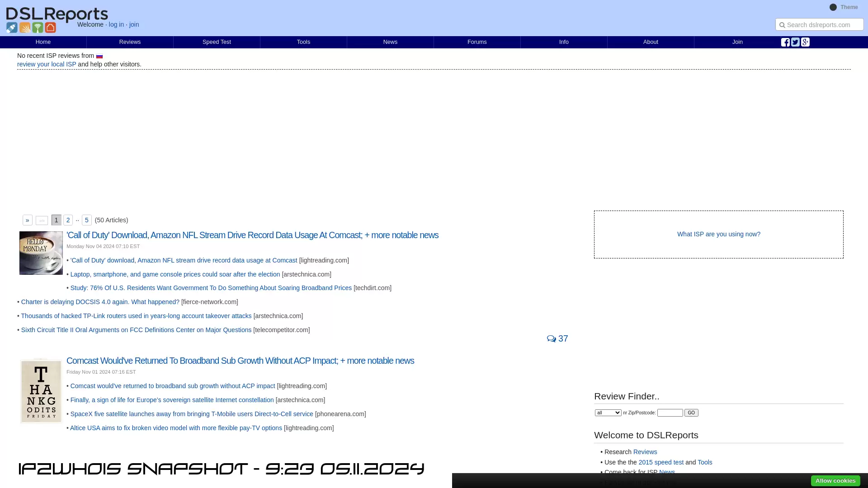The width and height of the screenshot is (868, 488).
Task: Click the Theme label text
Action: pyautogui.click(x=849, y=7)
